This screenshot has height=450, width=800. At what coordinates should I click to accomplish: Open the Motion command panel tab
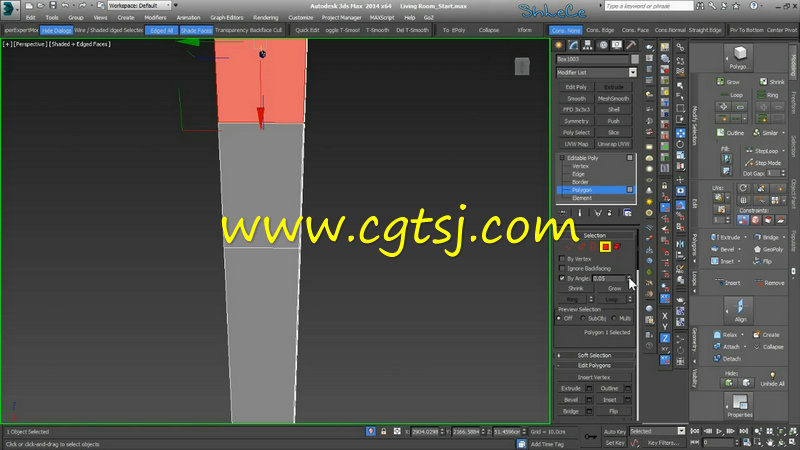tap(603, 45)
